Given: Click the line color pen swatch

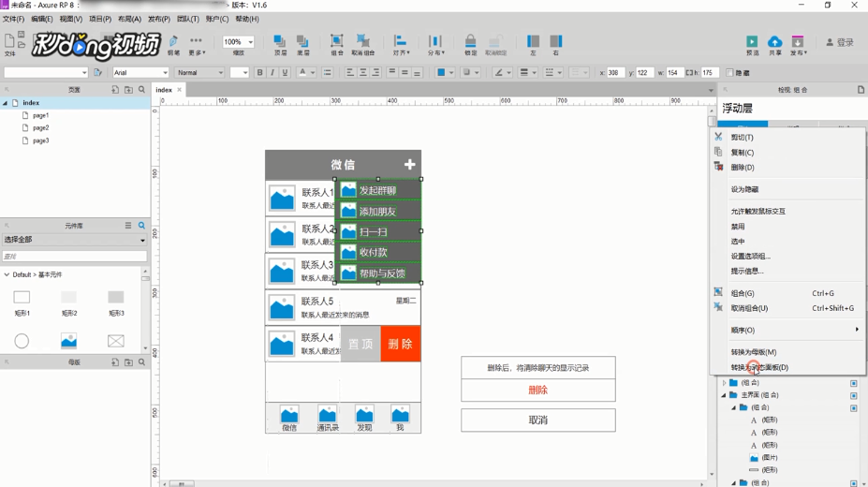Looking at the screenshot, I should (499, 72).
